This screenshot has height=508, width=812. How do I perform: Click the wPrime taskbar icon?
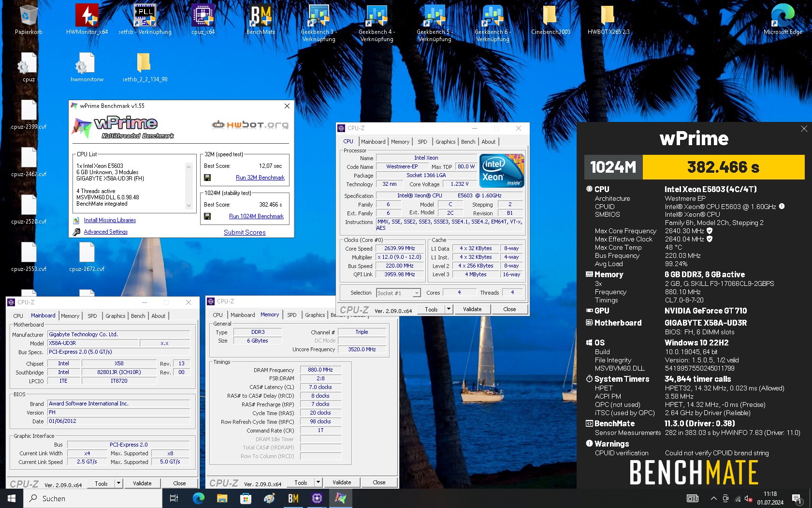click(341, 498)
